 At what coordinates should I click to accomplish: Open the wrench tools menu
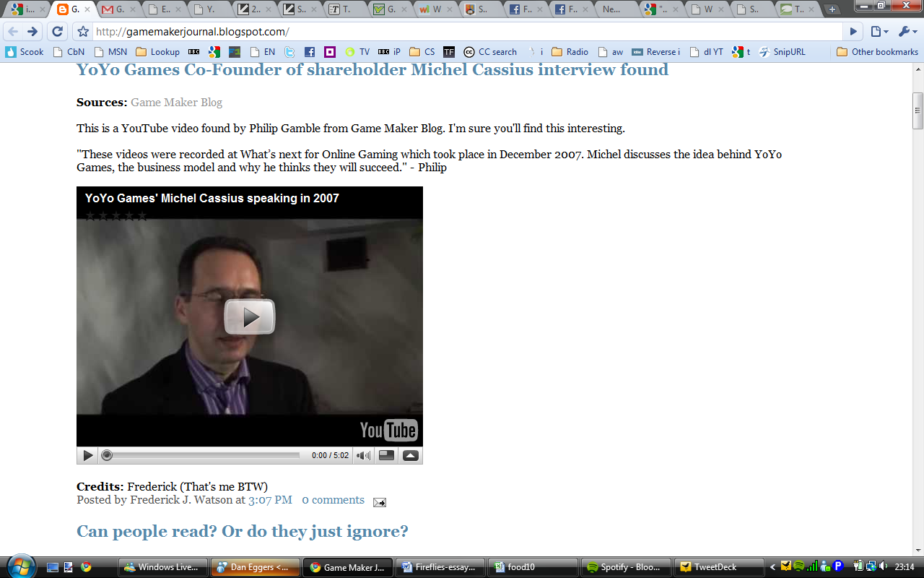coord(907,32)
